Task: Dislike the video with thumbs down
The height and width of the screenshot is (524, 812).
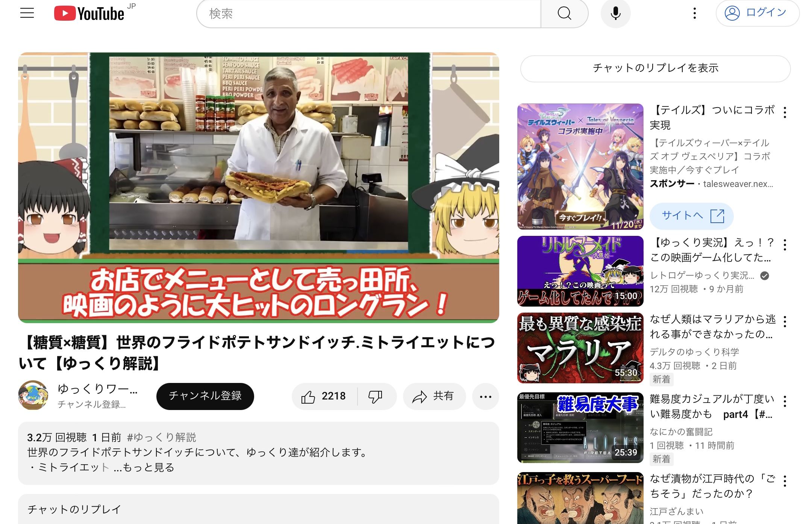Action: [375, 396]
